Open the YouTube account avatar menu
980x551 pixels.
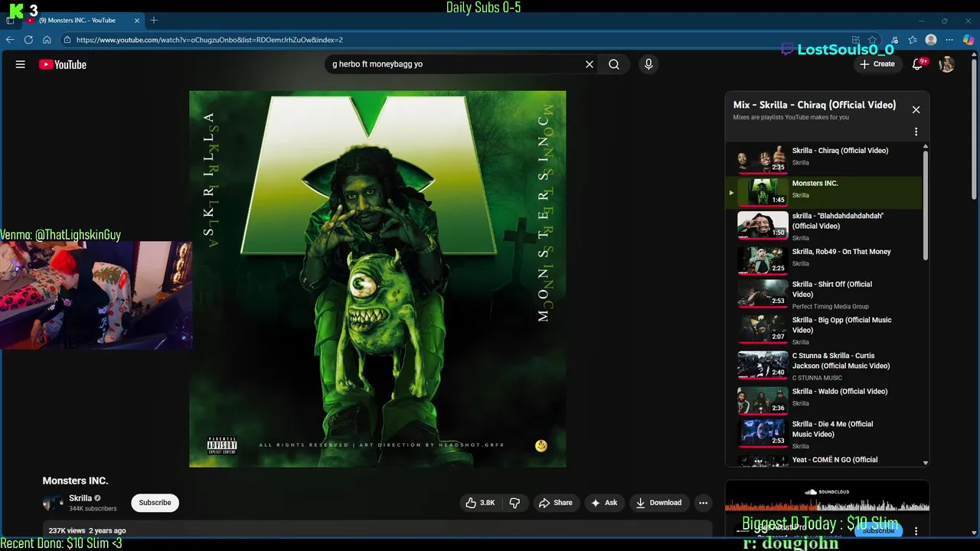point(947,64)
